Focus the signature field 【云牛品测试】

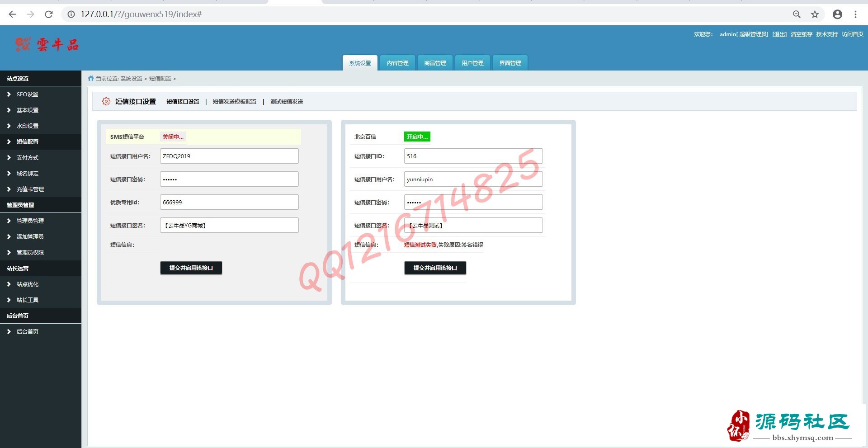click(x=473, y=225)
